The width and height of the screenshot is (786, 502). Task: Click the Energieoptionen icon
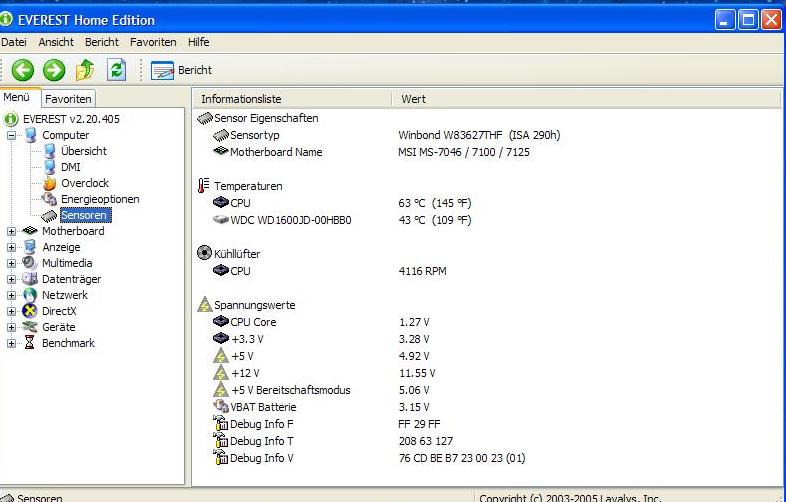click(49, 199)
